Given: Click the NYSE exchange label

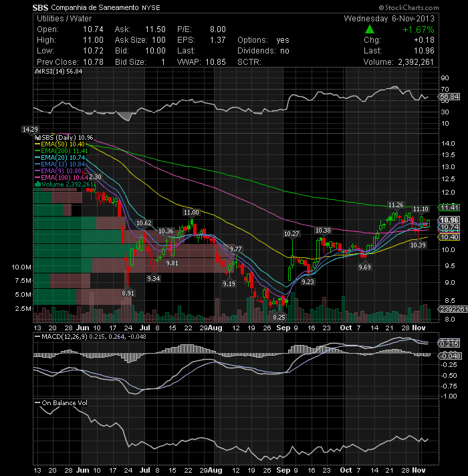Looking at the screenshot, I should (151, 8).
